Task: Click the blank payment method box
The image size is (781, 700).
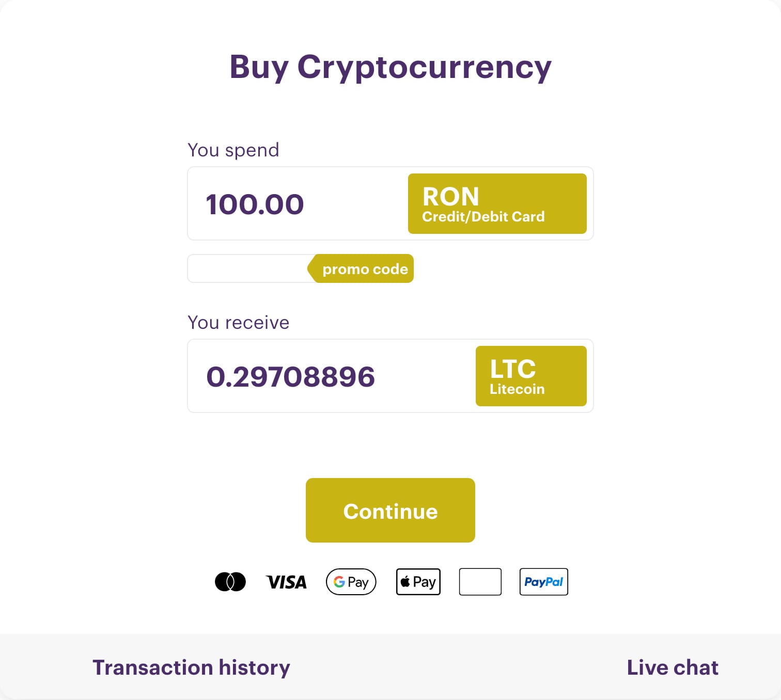Action: pyautogui.click(x=480, y=582)
